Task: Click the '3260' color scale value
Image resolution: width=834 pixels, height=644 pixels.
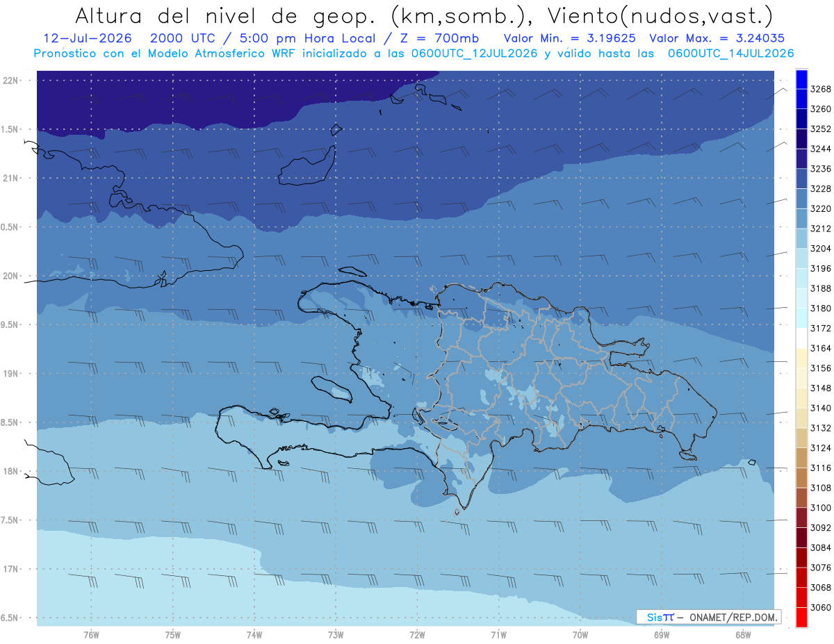Action: pos(821,109)
